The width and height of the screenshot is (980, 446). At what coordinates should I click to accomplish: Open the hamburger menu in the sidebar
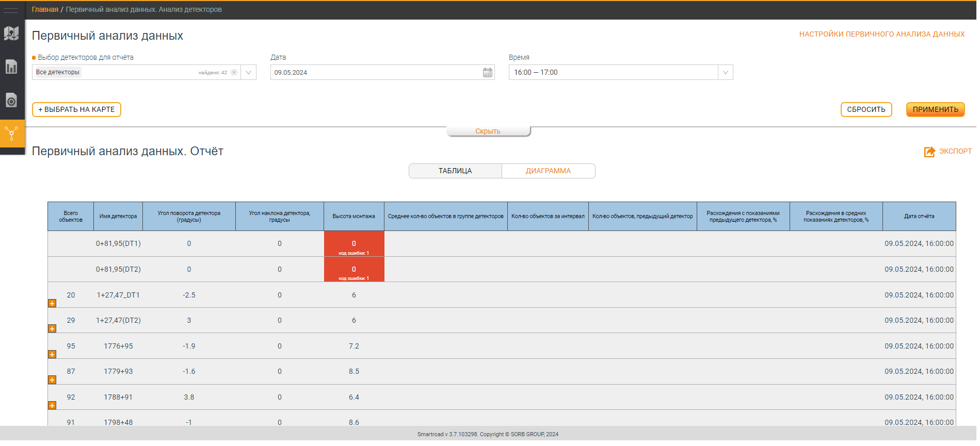click(11, 10)
